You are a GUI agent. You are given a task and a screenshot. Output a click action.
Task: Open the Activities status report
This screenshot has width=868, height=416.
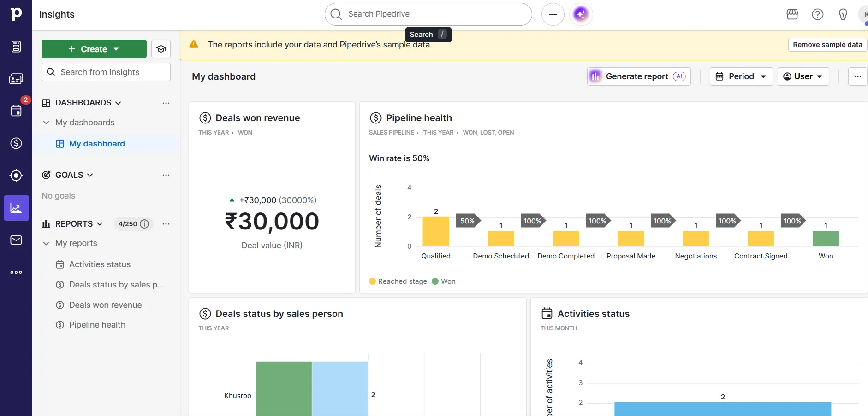tap(100, 264)
